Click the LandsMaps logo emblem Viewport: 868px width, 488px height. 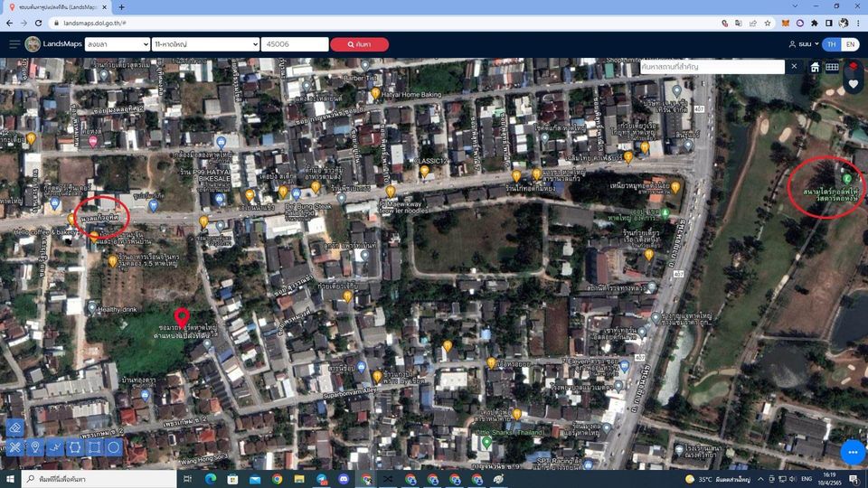coord(33,44)
